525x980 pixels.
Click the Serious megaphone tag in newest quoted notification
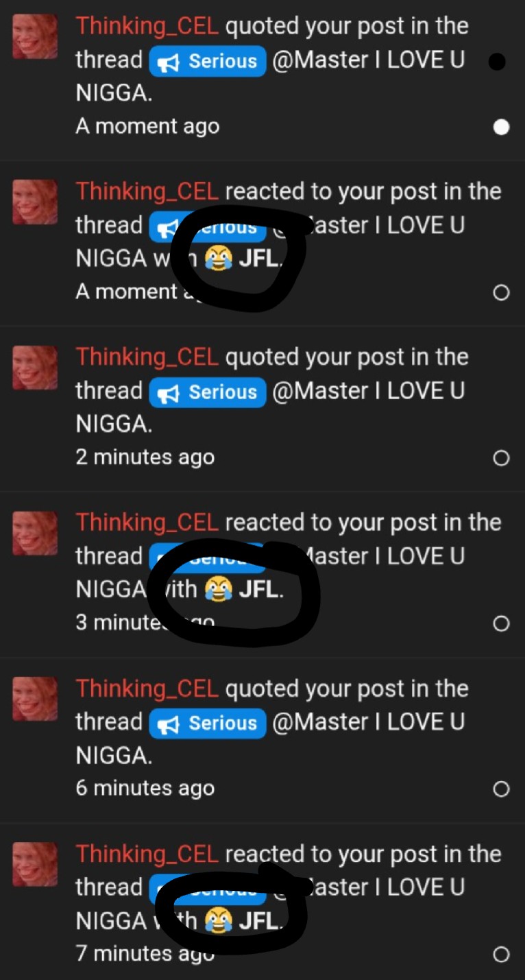(x=207, y=61)
